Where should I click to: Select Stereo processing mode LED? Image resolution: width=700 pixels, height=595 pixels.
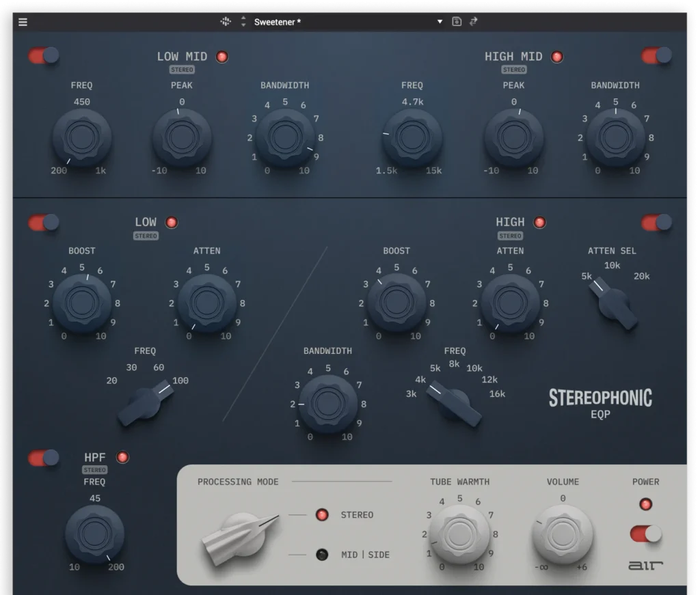pos(322,514)
